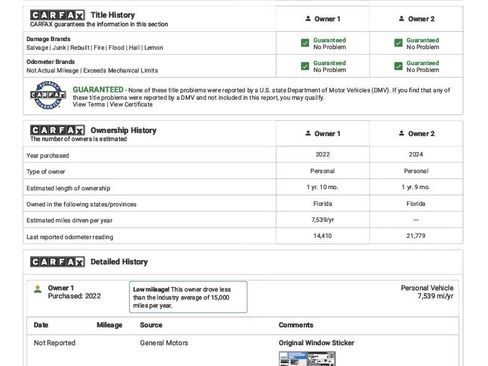Click last odometer reading 14,410
The width and height of the screenshot is (488, 366).
[x=323, y=236]
